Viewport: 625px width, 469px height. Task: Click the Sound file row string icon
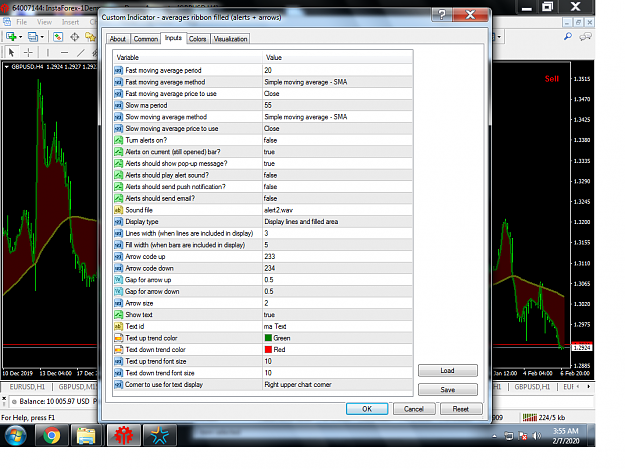[119, 210]
